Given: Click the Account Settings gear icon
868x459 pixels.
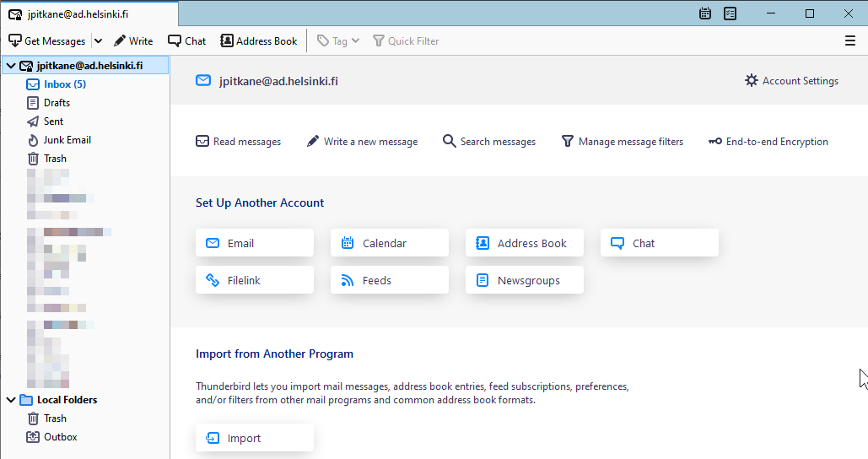Looking at the screenshot, I should pos(752,81).
